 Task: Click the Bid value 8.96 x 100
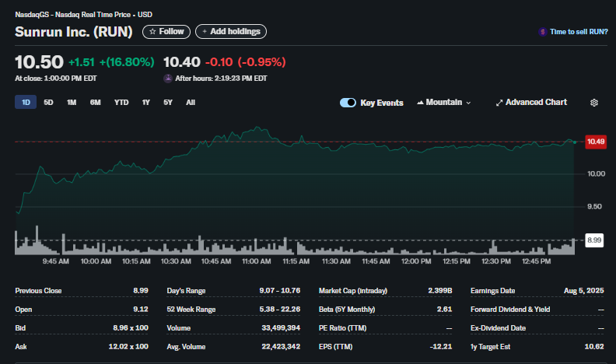(x=131, y=328)
